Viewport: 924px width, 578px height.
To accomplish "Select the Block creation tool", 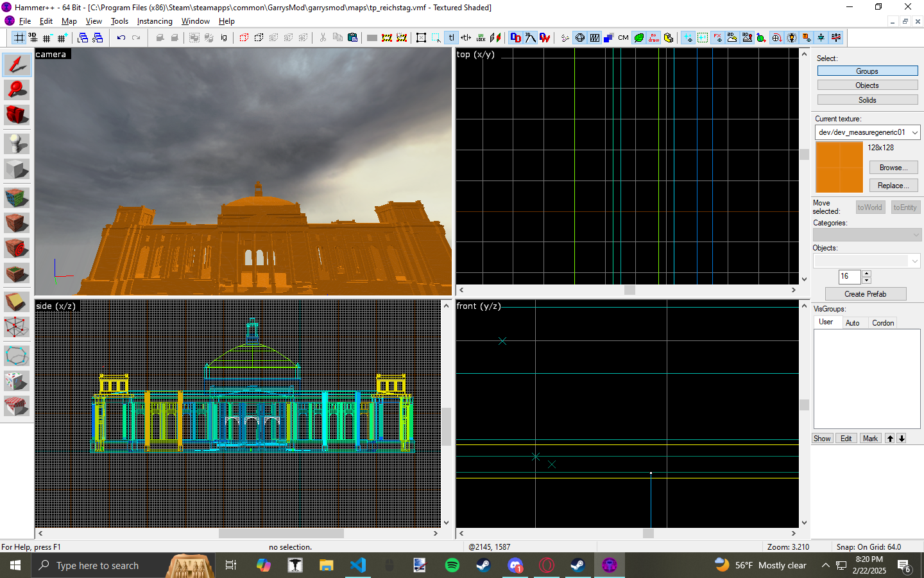I will 17,170.
